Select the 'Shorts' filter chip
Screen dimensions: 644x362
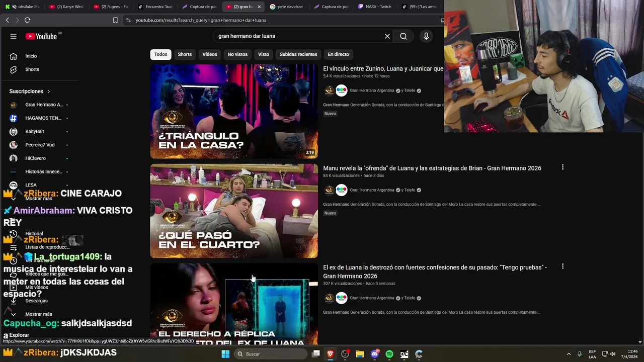[x=185, y=54]
